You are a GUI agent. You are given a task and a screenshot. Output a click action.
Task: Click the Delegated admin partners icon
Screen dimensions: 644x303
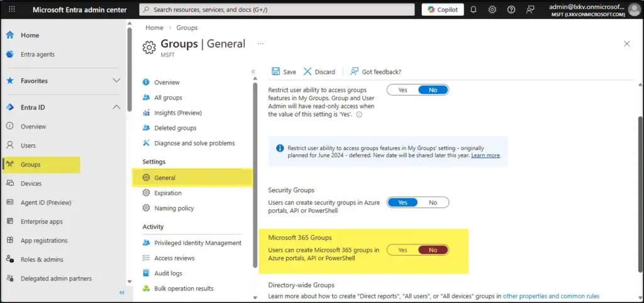[x=10, y=278]
